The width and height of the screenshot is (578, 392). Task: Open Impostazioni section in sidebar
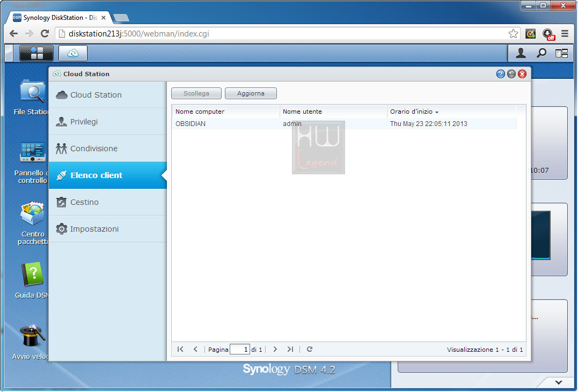point(108,229)
